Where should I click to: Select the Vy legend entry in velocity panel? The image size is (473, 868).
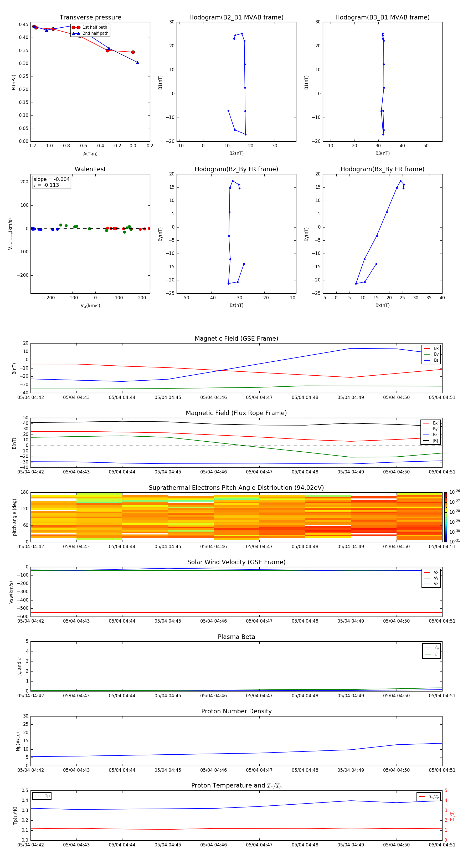431,578
